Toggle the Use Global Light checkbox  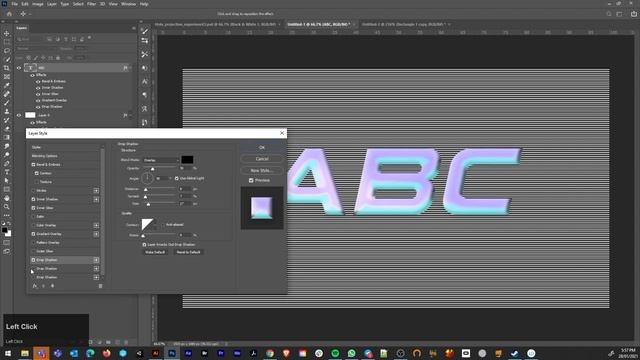177,178
